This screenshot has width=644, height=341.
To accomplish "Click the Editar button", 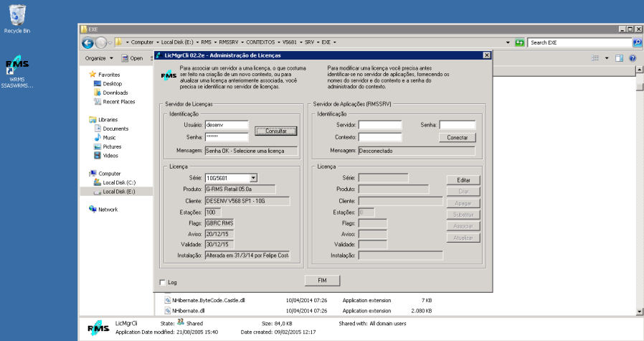I will tap(463, 180).
